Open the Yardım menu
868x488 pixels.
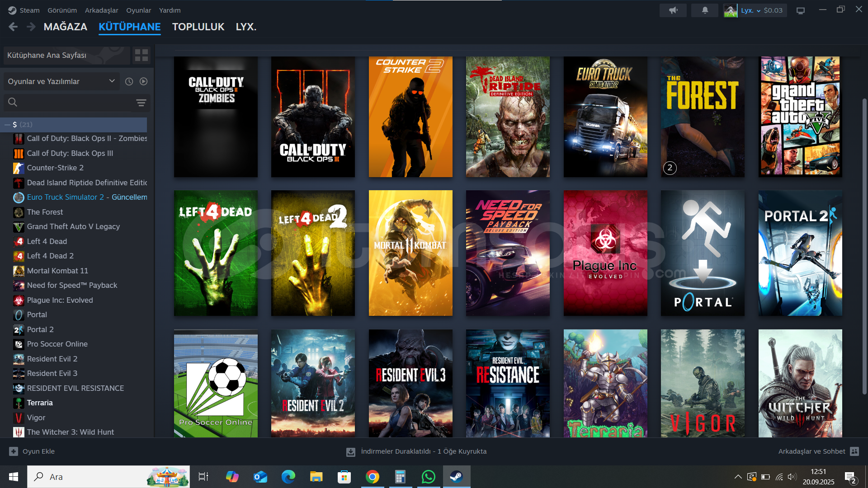pos(170,10)
